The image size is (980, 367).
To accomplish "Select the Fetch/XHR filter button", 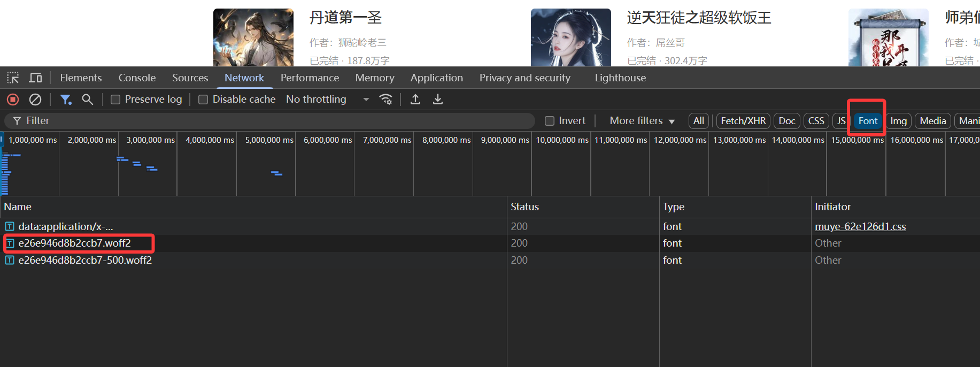I will (743, 121).
